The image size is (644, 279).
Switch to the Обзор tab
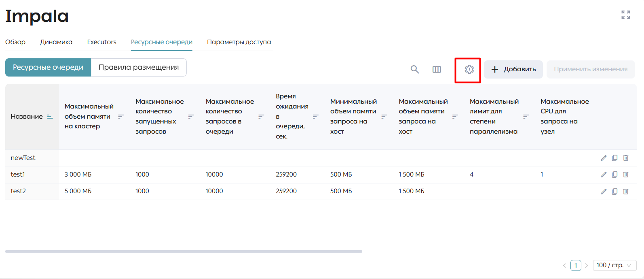pyautogui.click(x=15, y=42)
